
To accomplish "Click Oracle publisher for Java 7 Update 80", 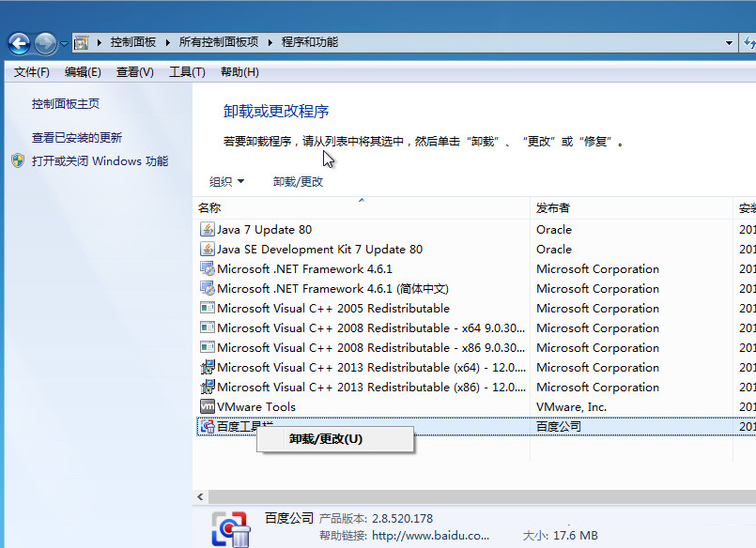I will [553, 230].
